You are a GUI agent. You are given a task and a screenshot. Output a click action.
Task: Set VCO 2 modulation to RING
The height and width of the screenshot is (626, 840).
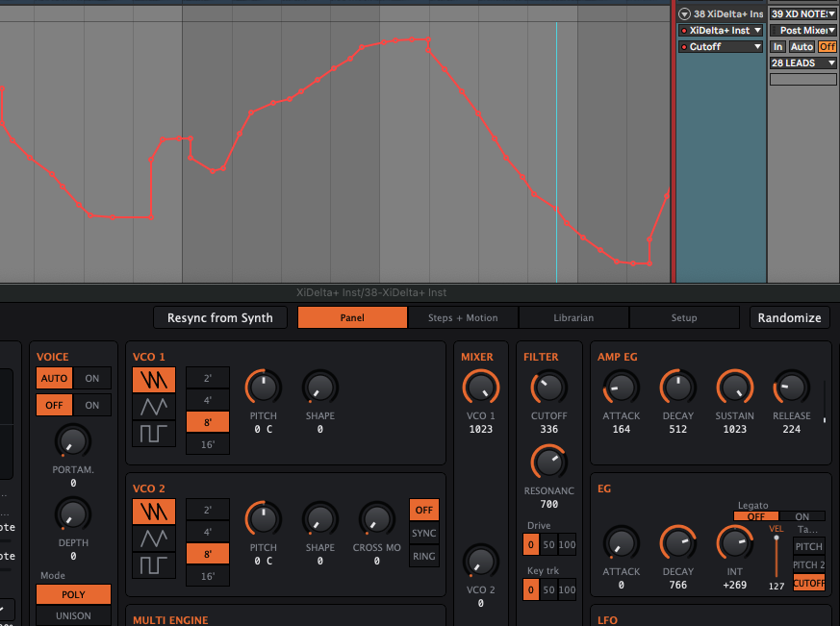coord(423,556)
